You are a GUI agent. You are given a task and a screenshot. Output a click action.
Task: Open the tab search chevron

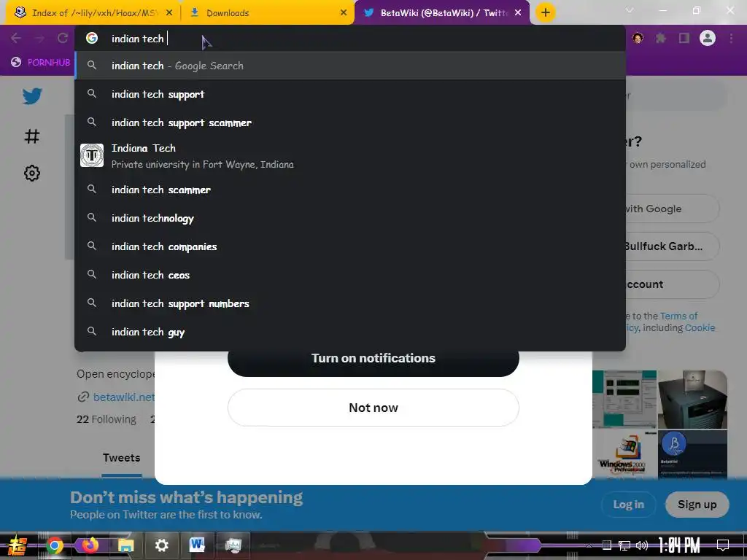tap(630, 10)
